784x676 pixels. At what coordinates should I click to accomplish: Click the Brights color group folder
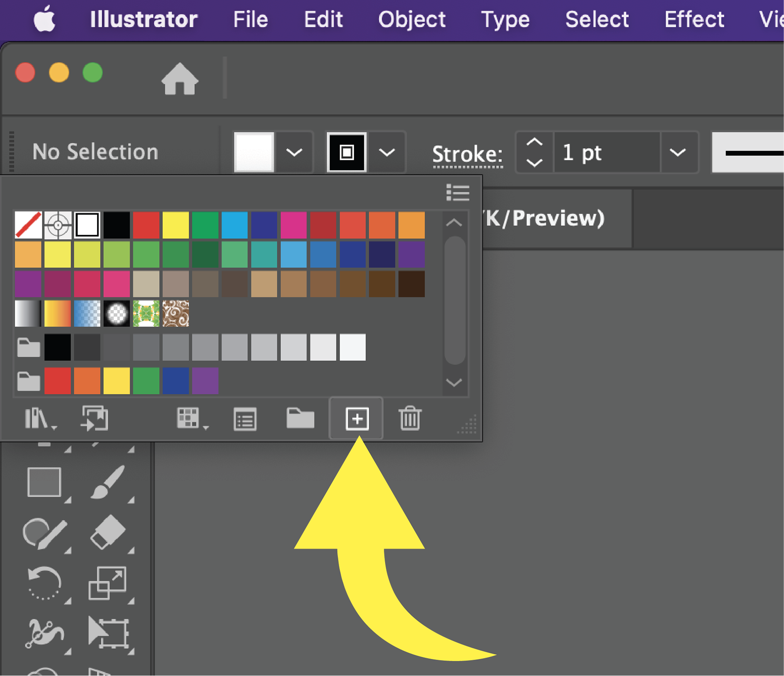[x=29, y=381]
